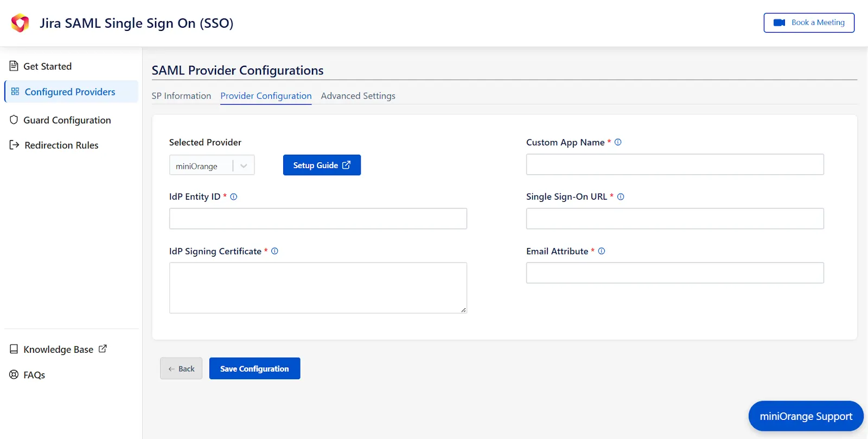Click the info icon beside Email Attribute
The image size is (868, 439).
[x=602, y=251]
